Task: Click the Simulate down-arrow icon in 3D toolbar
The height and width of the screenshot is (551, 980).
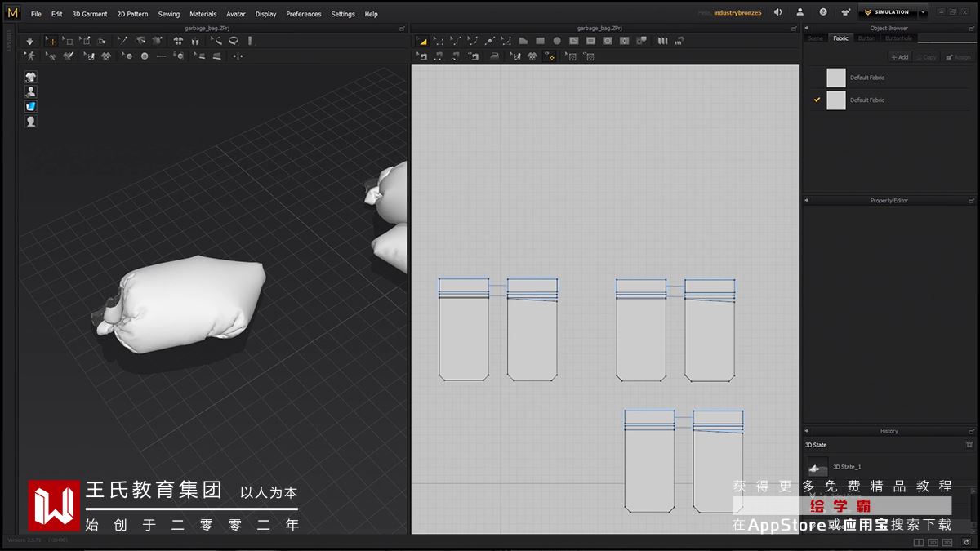Action: coord(30,41)
